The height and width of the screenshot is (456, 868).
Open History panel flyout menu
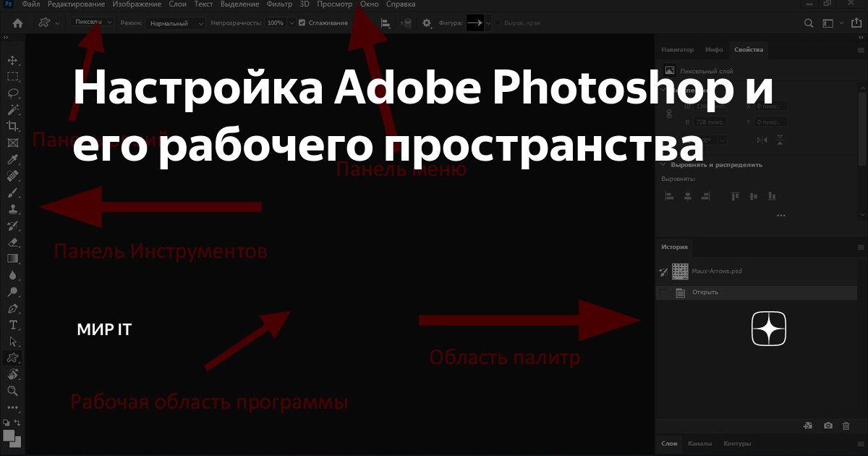(860, 248)
